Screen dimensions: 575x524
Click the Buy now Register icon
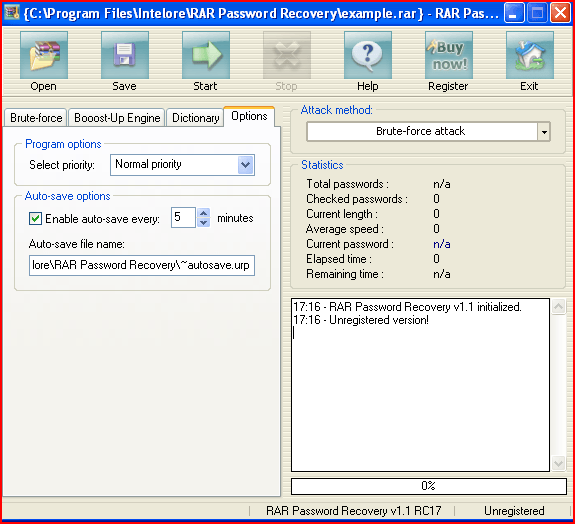pyautogui.click(x=449, y=55)
